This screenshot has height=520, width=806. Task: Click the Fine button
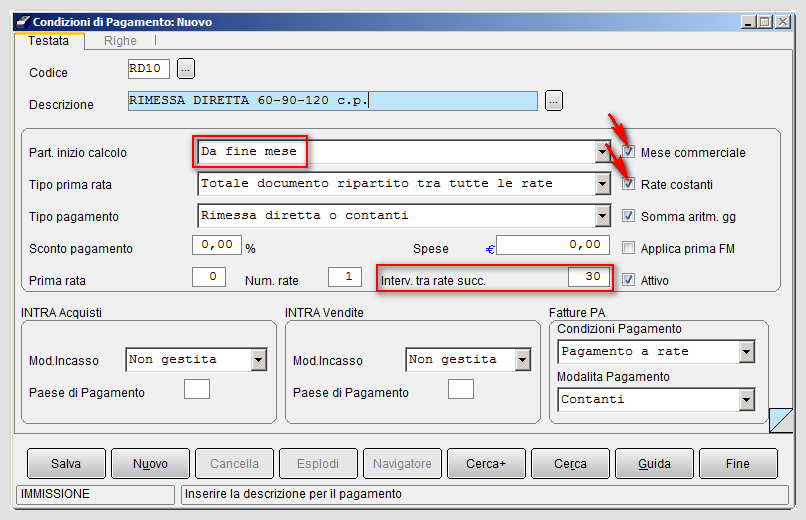(738, 463)
